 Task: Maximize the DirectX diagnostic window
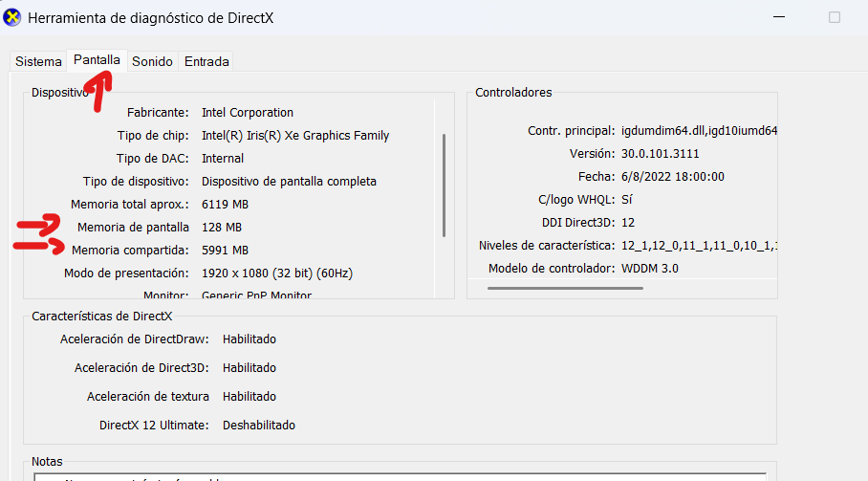835,17
